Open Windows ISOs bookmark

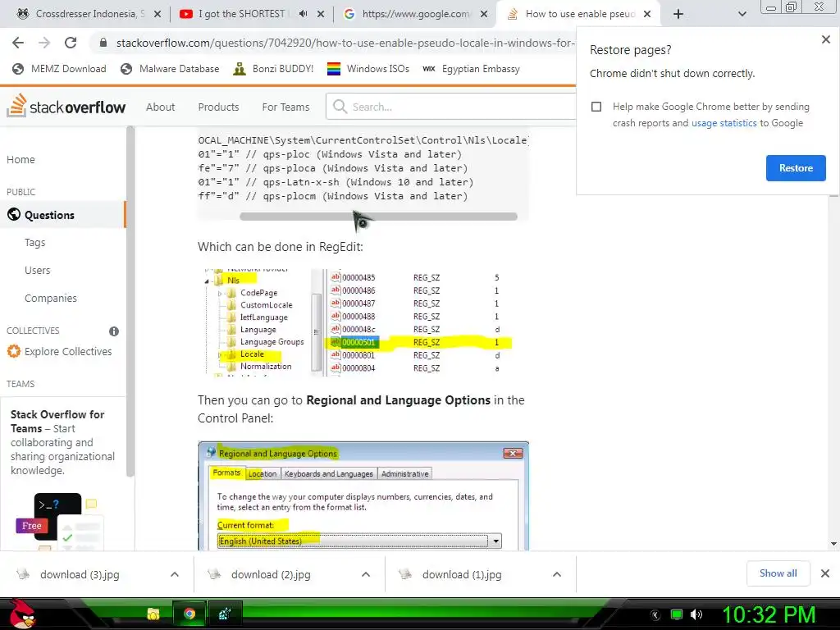(368, 69)
